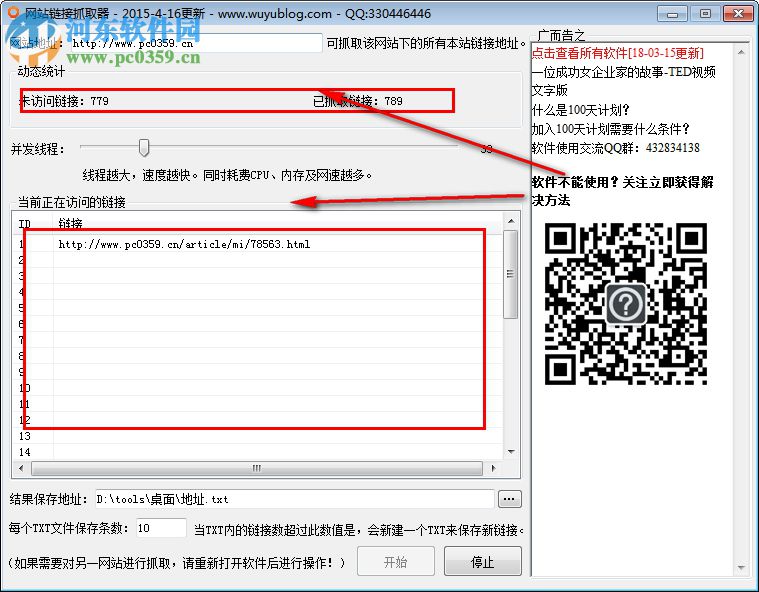Click the 链接 column header

coord(70,223)
